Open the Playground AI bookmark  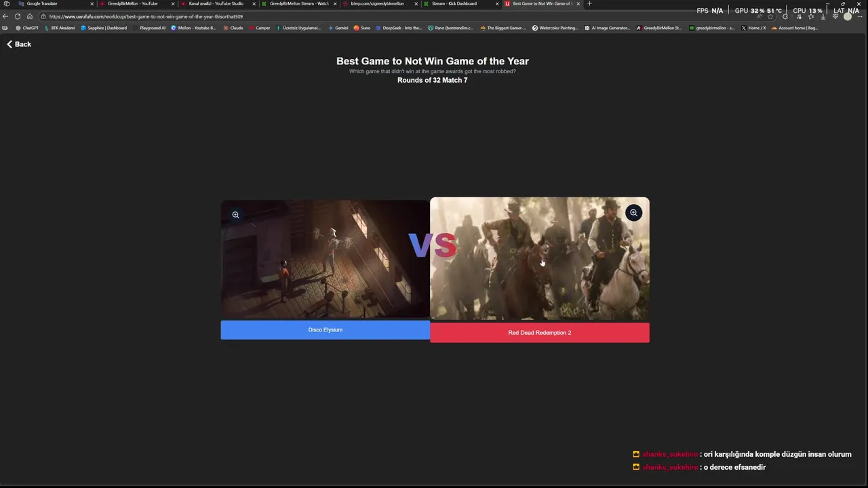click(x=149, y=28)
